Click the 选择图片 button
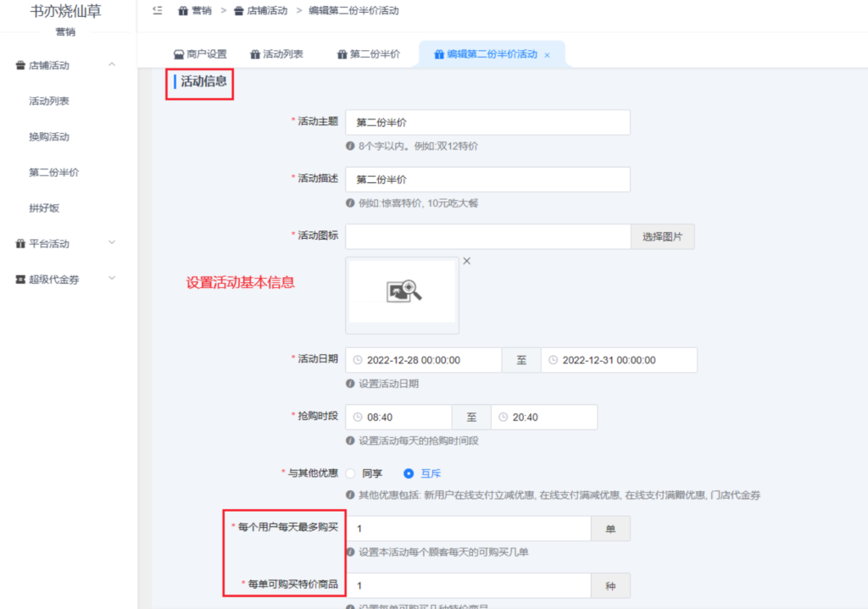Image resolution: width=868 pixels, height=609 pixels. (x=663, y=237)
